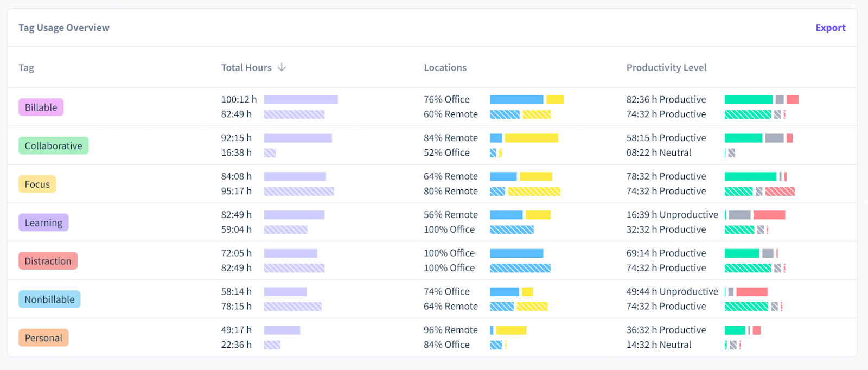Click the Export link

pyautogui.click(x=830, y=28)
